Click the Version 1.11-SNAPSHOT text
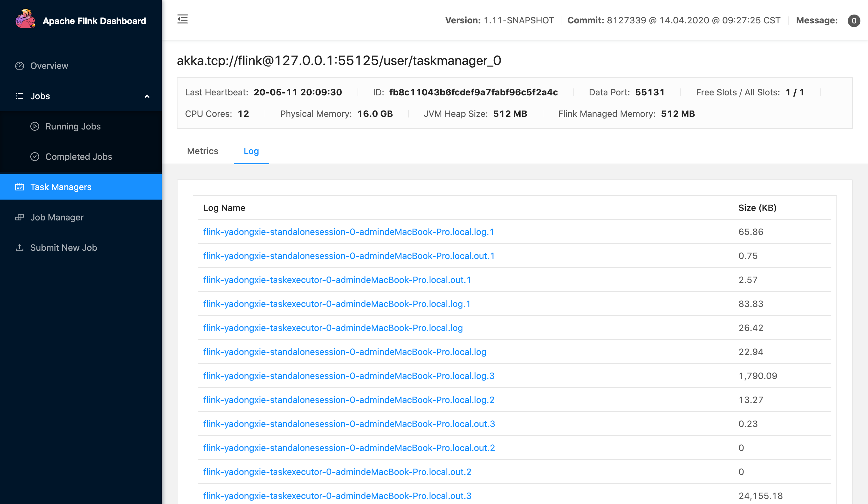This screenshot has height=504, width=868. (499, 20)
